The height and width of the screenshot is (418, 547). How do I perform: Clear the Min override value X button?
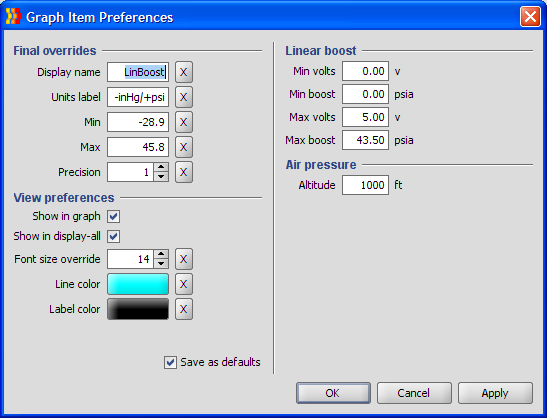pos(183,122)
